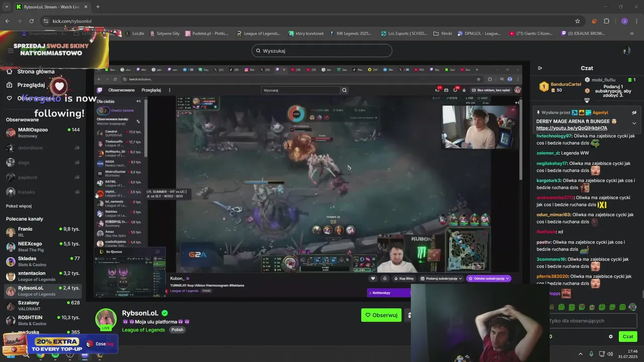Click the site info icon in the address bar
The height and width of the screenshot is (362, 644).
(x=46, y=21)
